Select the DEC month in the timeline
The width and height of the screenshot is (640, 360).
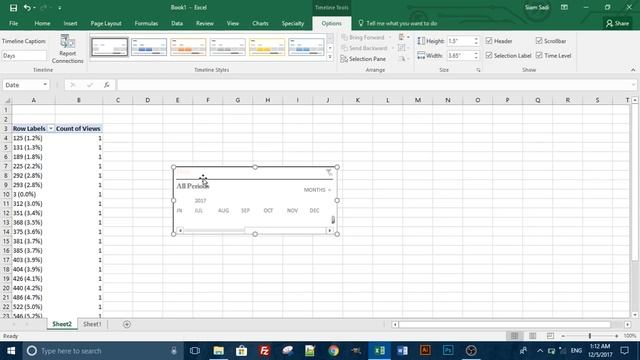coord(314,211)
